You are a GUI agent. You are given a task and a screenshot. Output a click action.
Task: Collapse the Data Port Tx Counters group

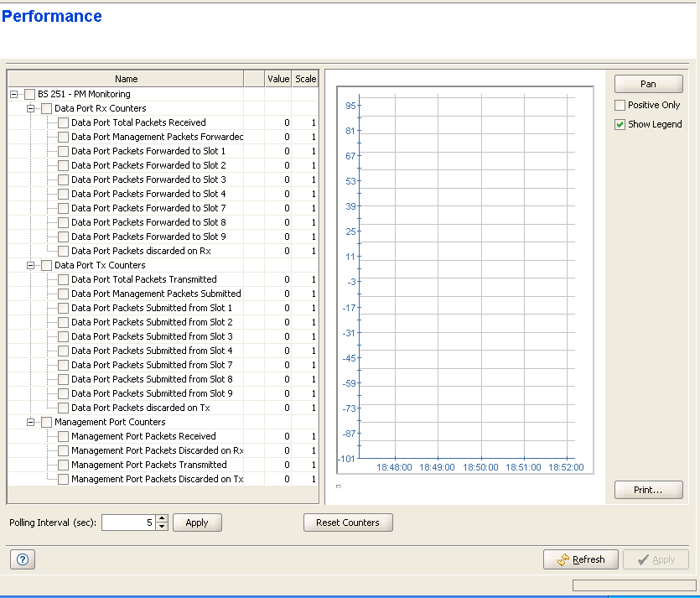(x=31, y=266)
